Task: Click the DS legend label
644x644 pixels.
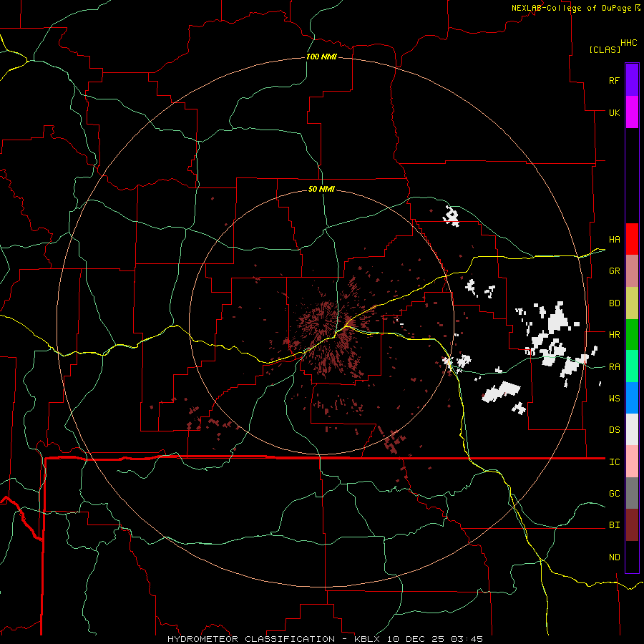Action: (x=614, y=430)
